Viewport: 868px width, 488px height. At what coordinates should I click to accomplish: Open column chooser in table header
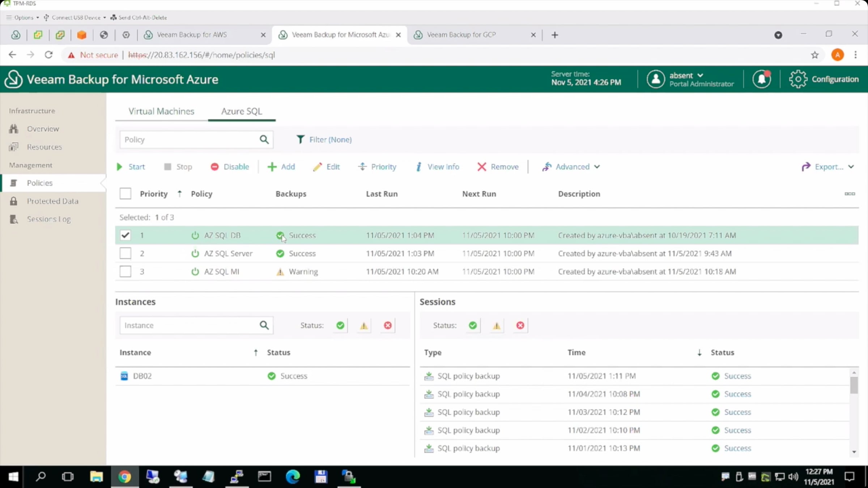coord(850,194)
